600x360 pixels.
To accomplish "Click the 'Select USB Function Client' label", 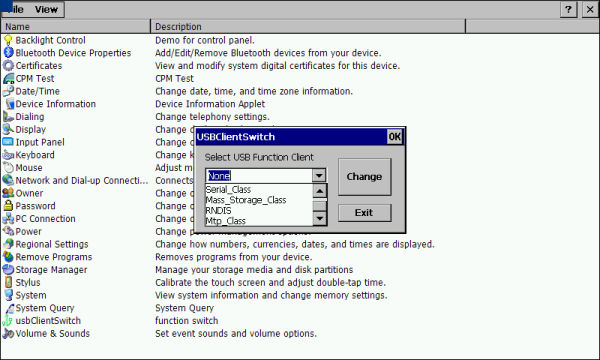I will coord(259,157).
